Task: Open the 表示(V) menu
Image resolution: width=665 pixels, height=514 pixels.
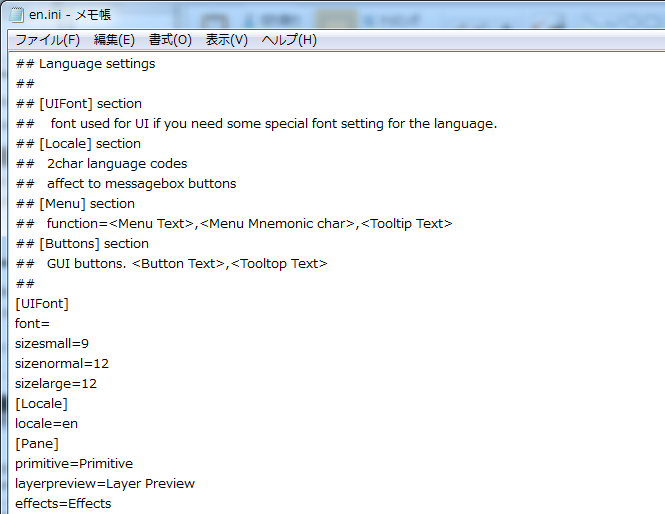Action: 226,40
